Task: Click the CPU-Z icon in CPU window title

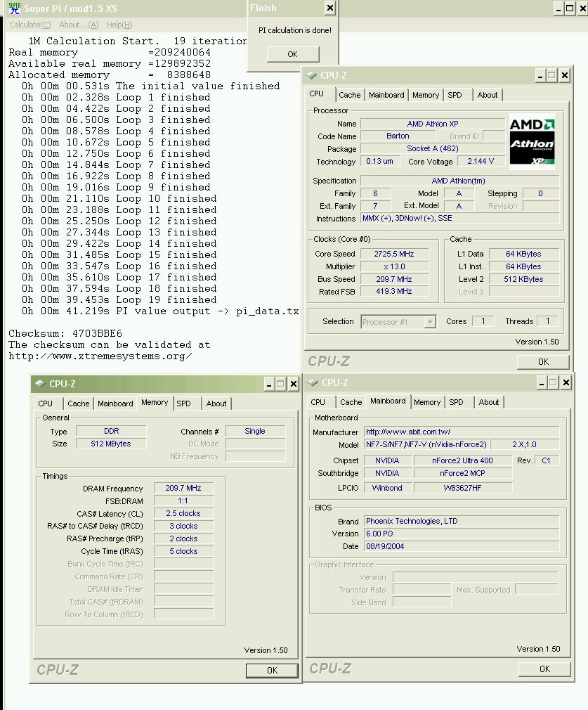Action: point(311,75)
